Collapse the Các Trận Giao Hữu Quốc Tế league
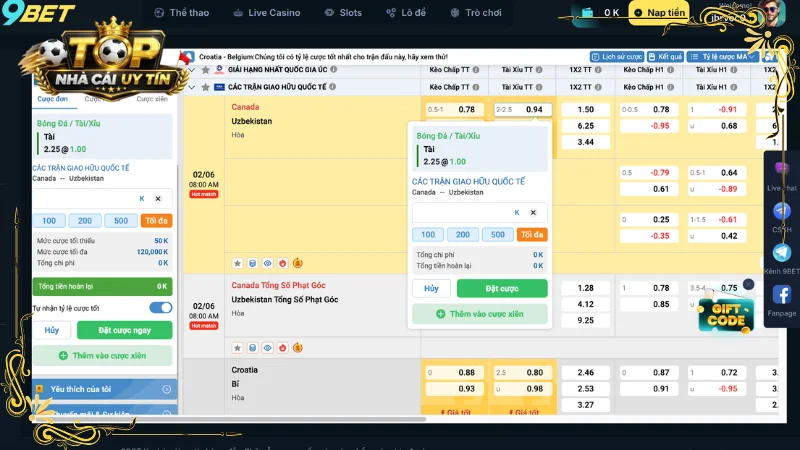 [x=192, y=87]
